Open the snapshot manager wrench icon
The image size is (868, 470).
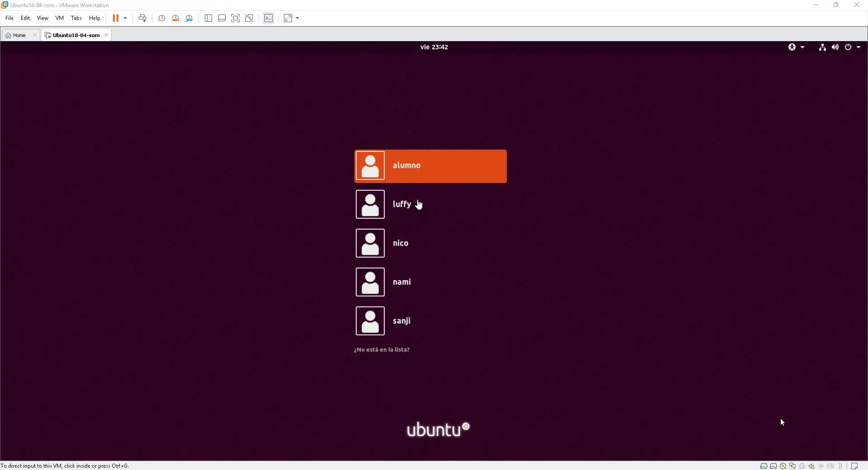pyautogui.click(x=189, y=18)
